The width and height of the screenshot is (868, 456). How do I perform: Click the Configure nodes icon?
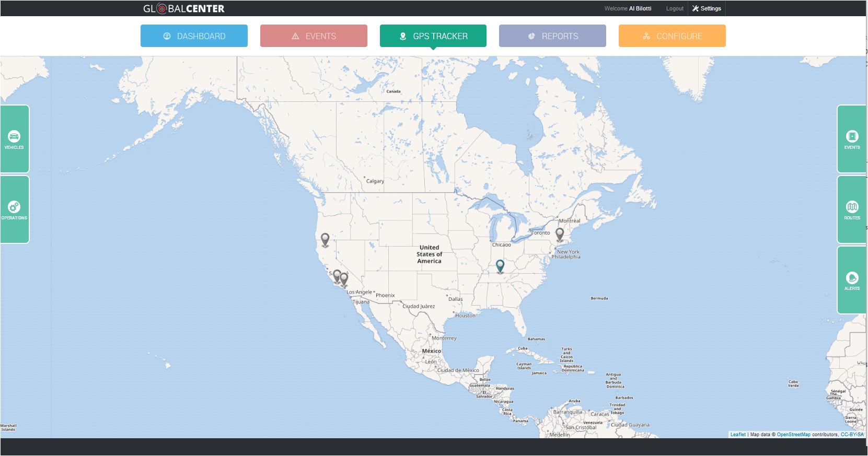click(x=646, y=36)
